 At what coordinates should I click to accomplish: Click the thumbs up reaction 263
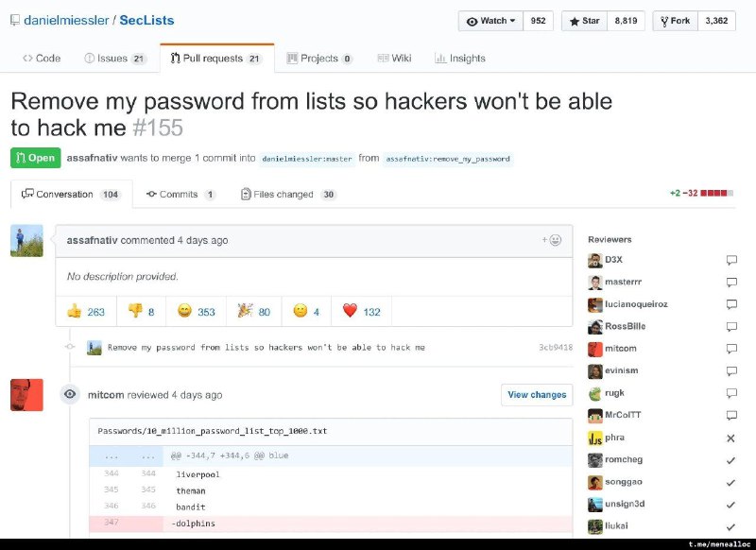coord(86,312)
